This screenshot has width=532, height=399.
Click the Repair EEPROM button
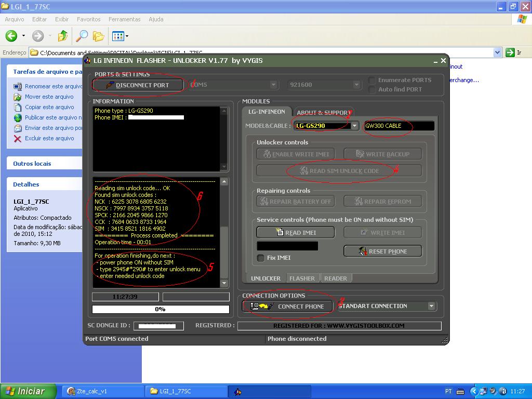(x=383, y=201)
